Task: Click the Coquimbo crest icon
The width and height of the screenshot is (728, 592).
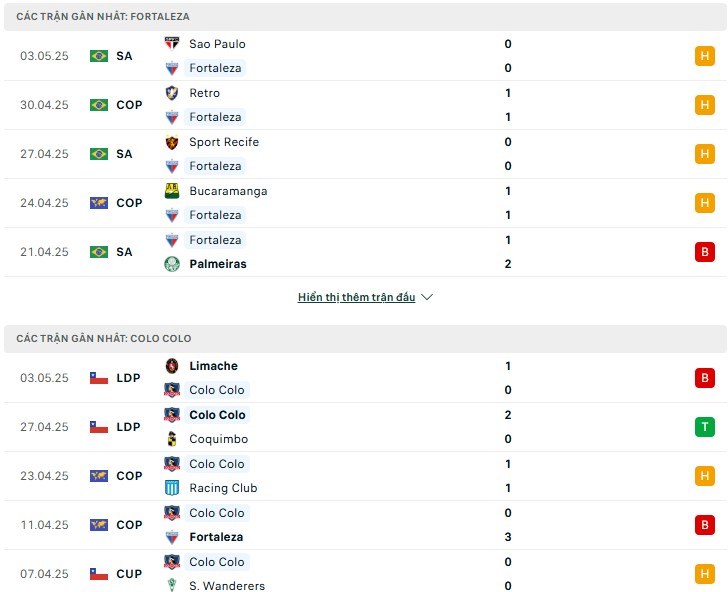Action: [172, 439]
